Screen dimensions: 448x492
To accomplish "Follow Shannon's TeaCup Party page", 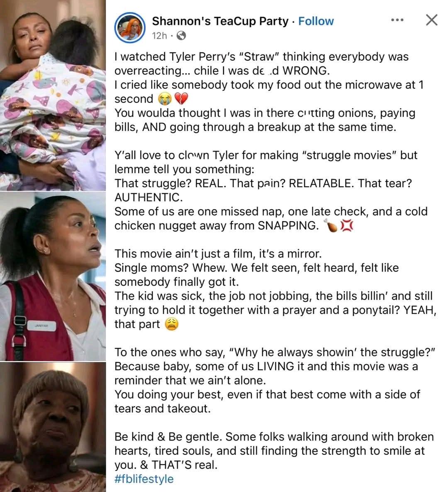I will coord(316,21).
